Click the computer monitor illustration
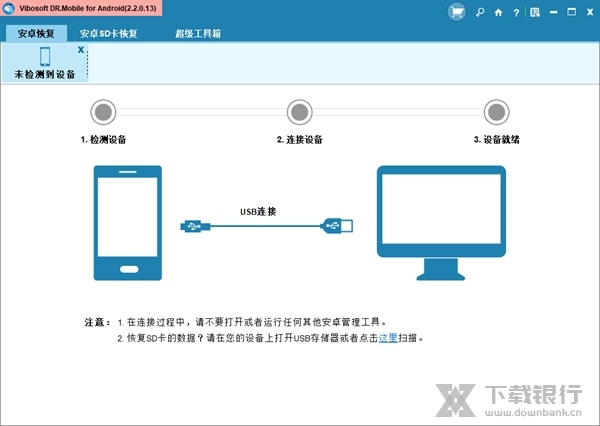This screenshot has width=600, height=426. click(441, 223)
